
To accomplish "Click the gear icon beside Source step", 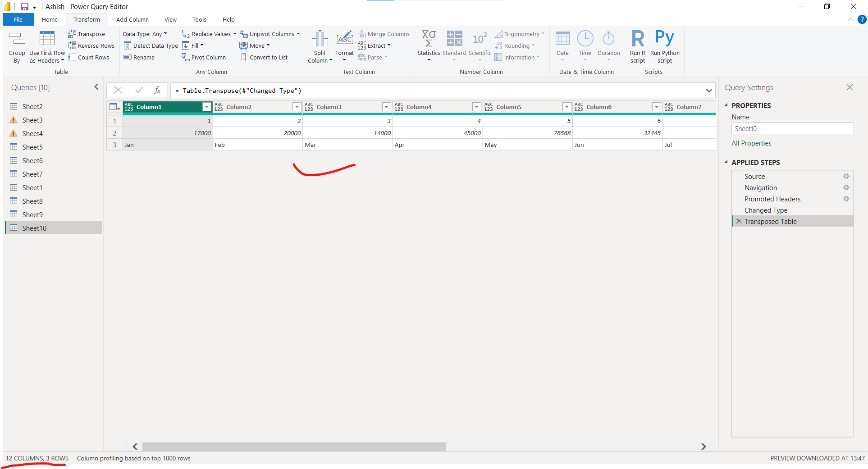I will 846,177.
